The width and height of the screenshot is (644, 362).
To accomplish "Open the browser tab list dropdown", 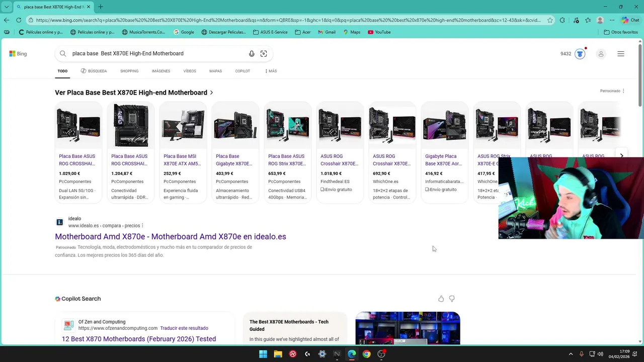I will [7, 7].
